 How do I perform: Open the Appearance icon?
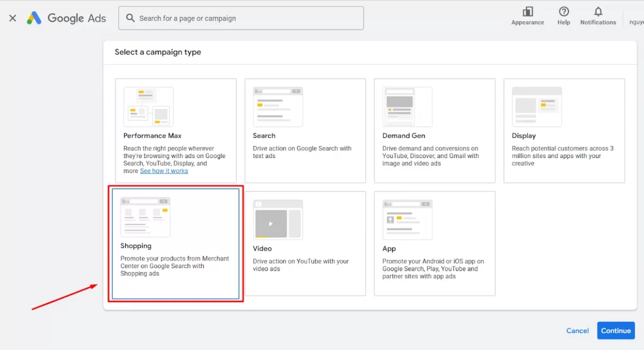[528, 12]
